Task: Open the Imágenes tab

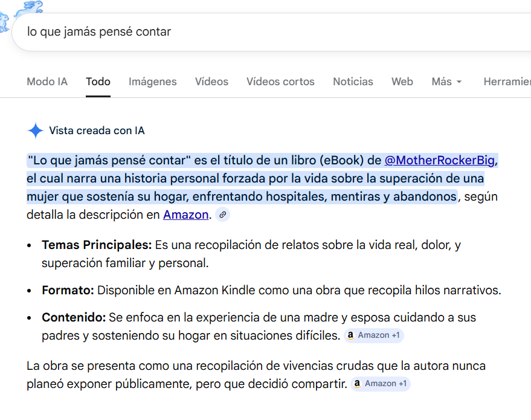Action: coord(152,82)
